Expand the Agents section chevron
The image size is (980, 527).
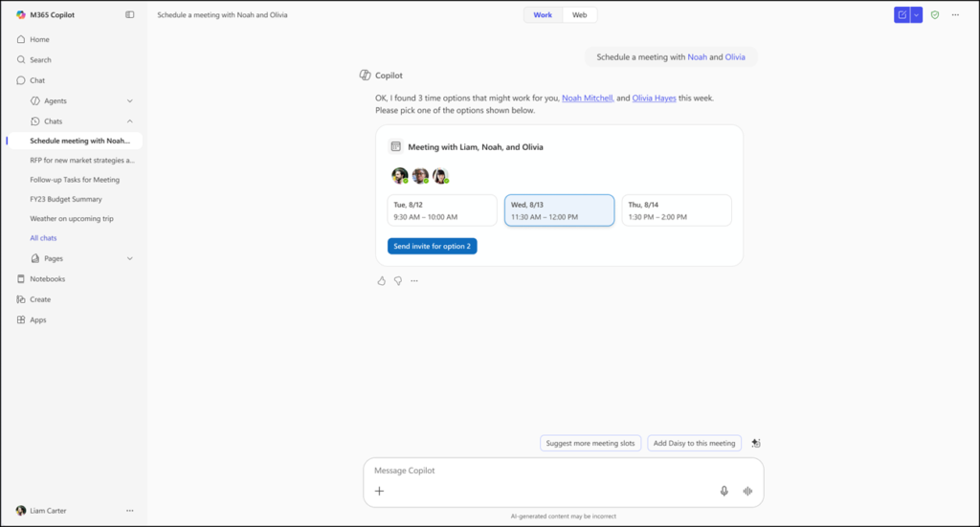tap(130, 101)
